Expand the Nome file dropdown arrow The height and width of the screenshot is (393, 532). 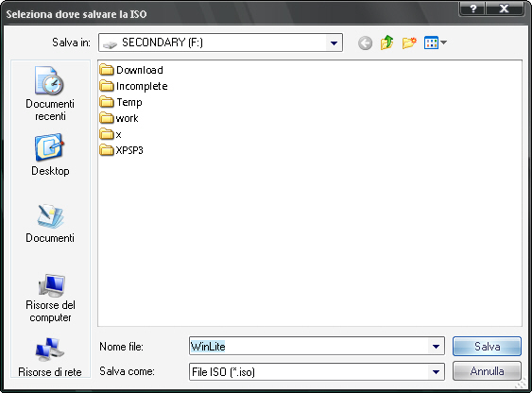pos(436,346)
